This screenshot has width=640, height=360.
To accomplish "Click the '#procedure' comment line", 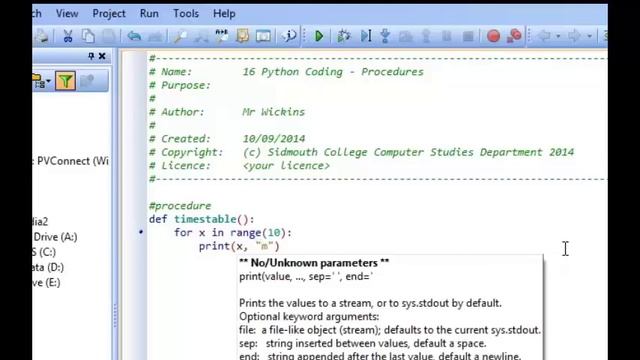I will (180, 206).
